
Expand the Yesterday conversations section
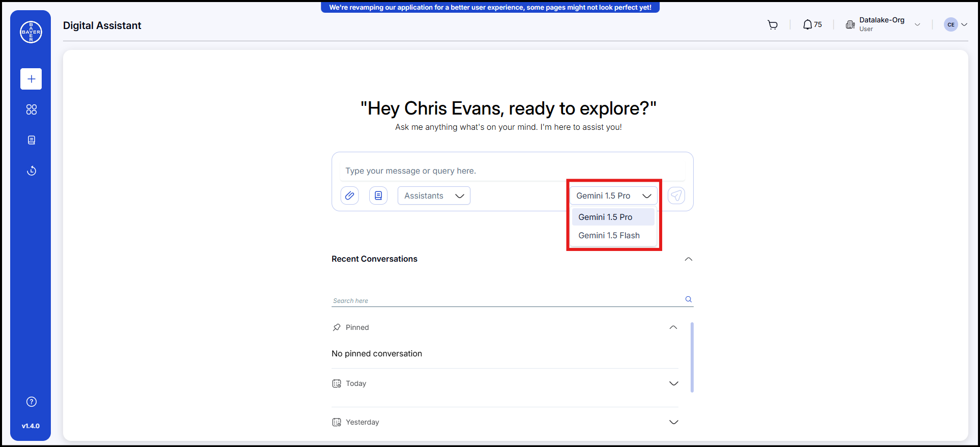pyautogui.click(x=674, y=422)
